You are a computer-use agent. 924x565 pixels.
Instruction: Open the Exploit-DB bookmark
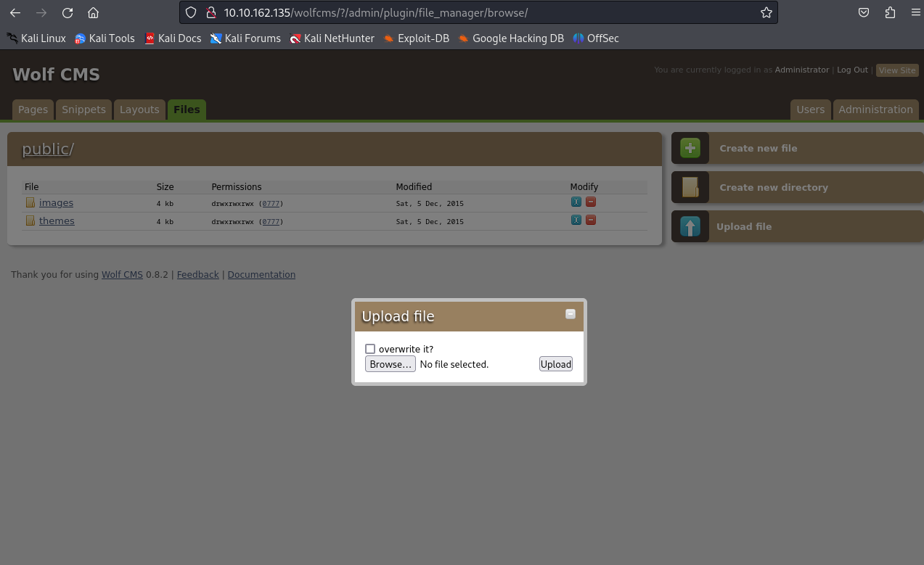[417, 38]
